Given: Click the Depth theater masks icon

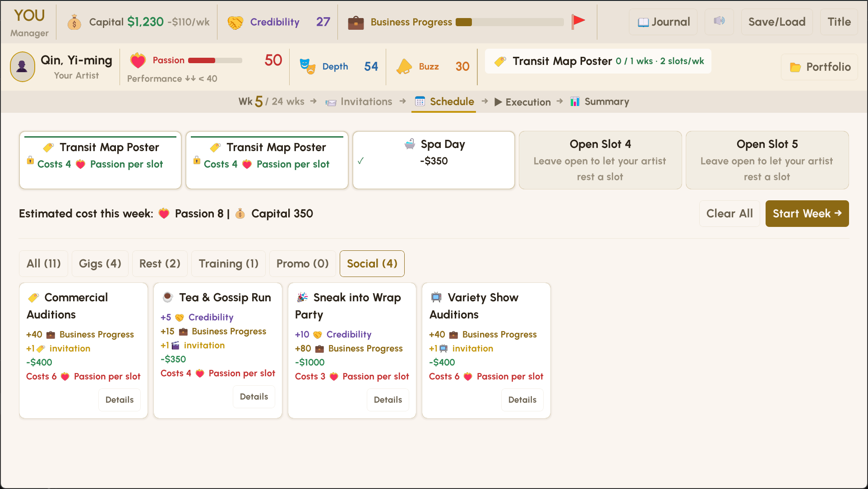Looking at the screenshot, I should coord(308,67).
